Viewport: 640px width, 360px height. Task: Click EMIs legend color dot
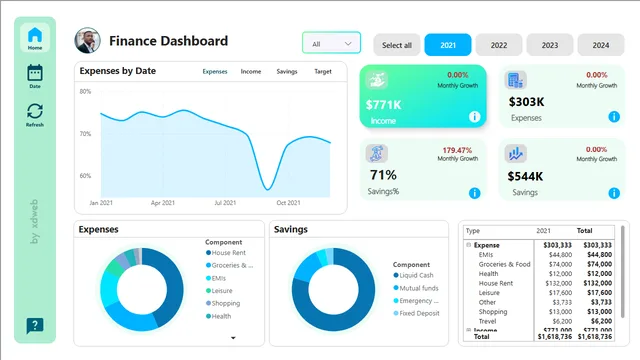209,278
